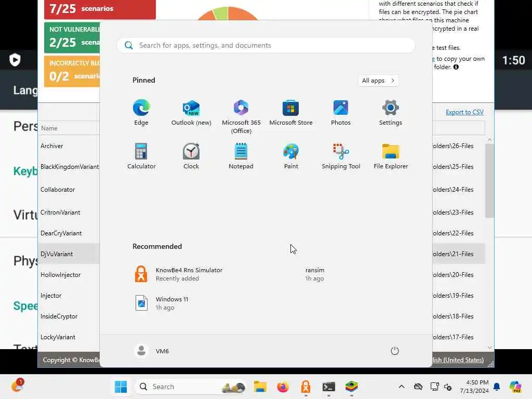
Task: Click the Windows Start button on taskbar
Action: click(x=121, y=387)
